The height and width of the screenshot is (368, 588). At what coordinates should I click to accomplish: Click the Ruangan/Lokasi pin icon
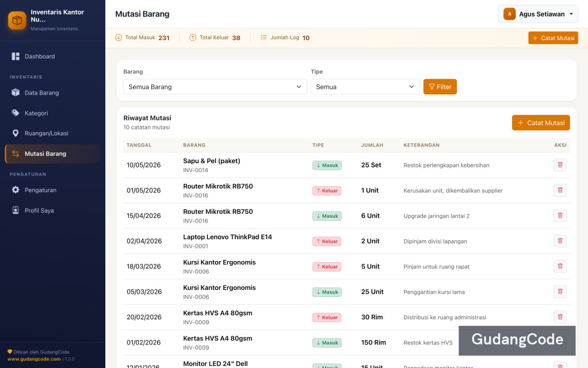[16, 133]
